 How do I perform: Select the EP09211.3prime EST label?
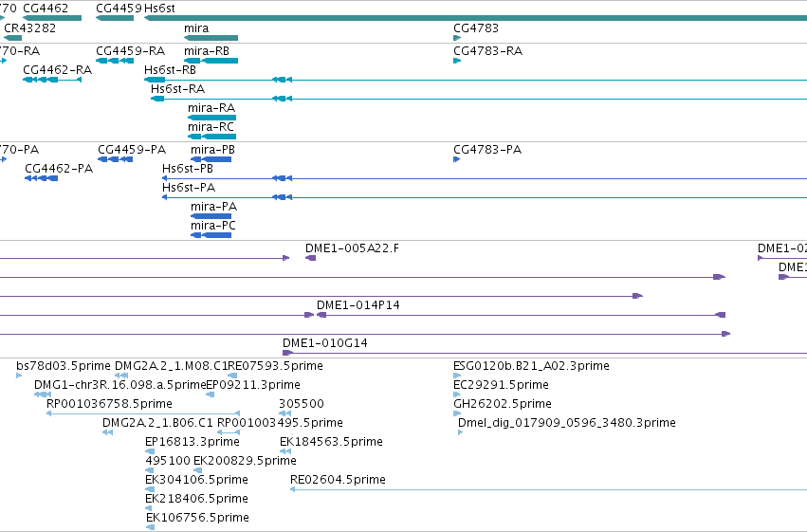coord(252,385)
